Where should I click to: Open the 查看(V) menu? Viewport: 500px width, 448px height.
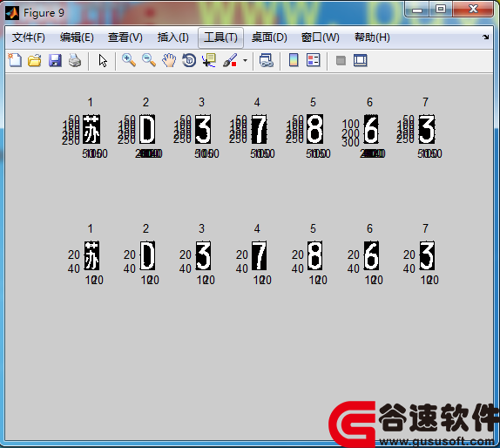point(125,37)
